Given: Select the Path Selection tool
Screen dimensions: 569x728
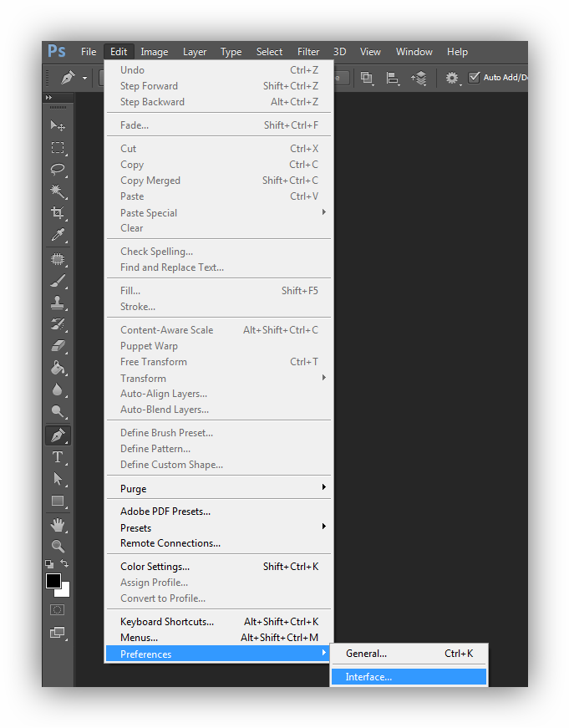Looking at the screenshot, I should 58,479.
